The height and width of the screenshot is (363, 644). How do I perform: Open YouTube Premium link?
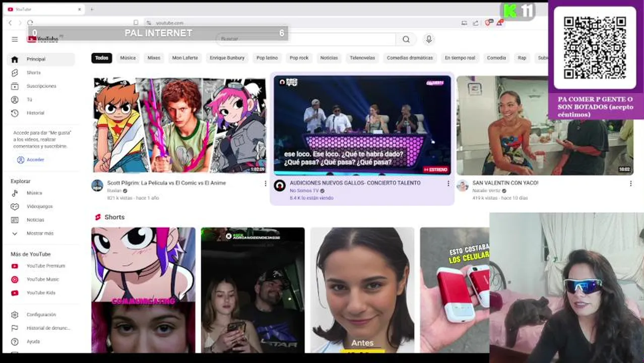click(41, 266)
